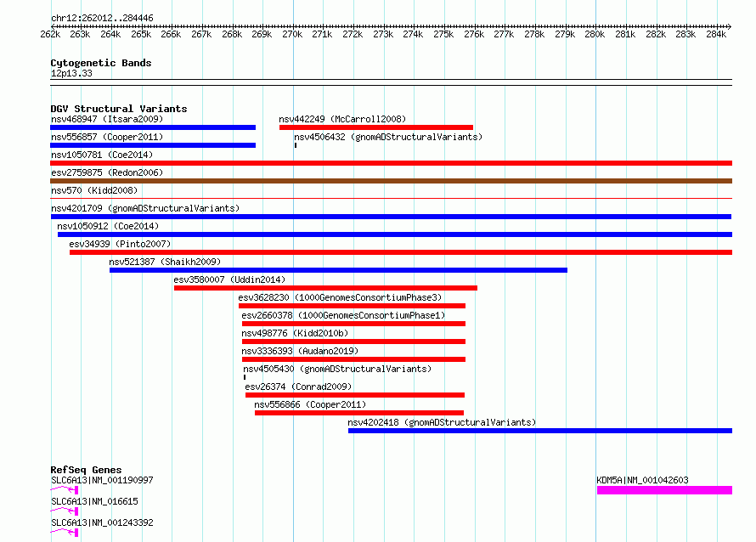
Task: Click the small nsv4505430 gnomAD marker
Action: [245, 377]
